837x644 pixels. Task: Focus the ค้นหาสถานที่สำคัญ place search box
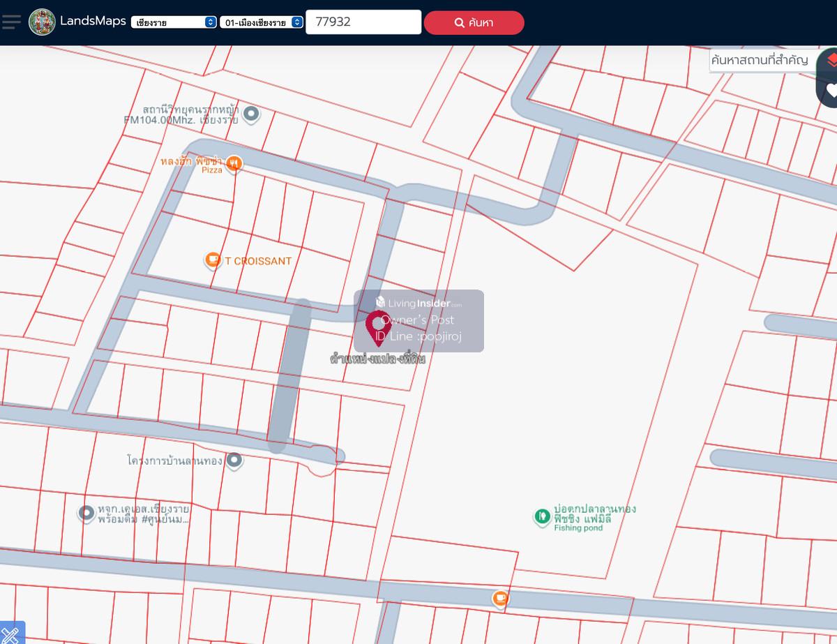click(x=760, y=60)
